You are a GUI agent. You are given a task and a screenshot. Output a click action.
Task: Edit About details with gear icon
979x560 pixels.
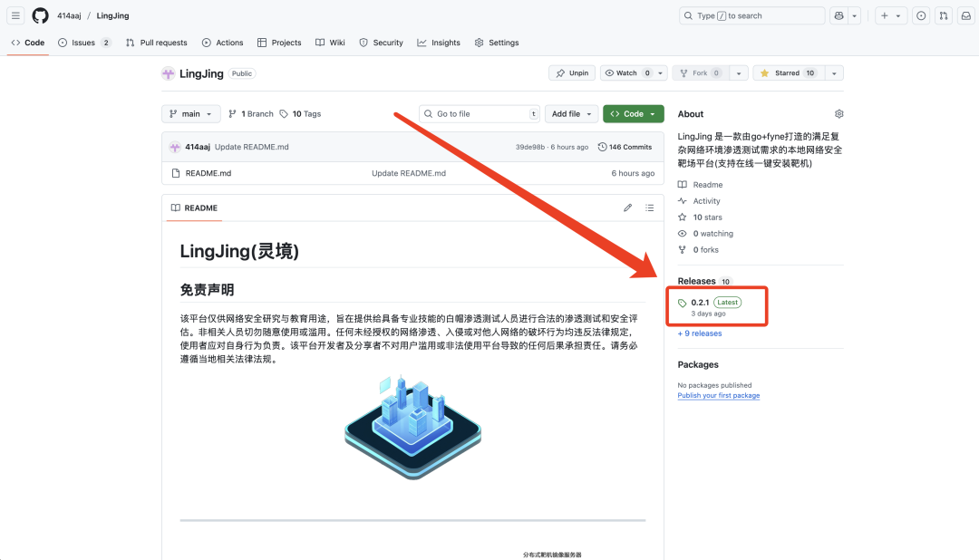838,113
